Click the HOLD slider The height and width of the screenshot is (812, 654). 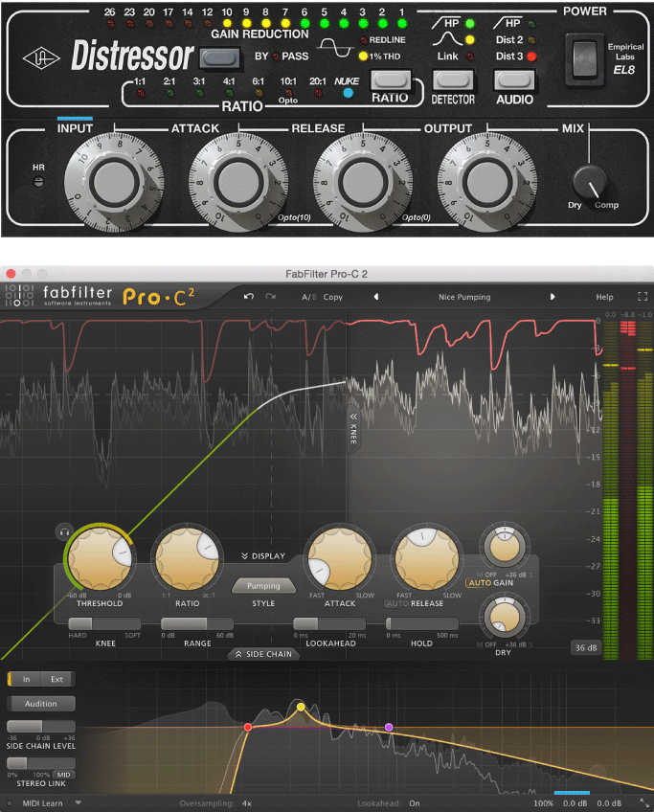tap(421, 623)
